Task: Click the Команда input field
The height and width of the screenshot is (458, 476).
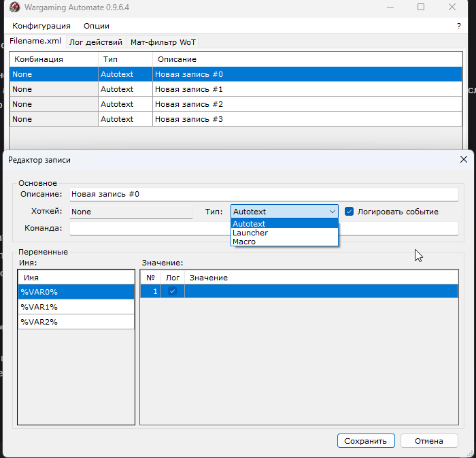Action: (150, 229)
